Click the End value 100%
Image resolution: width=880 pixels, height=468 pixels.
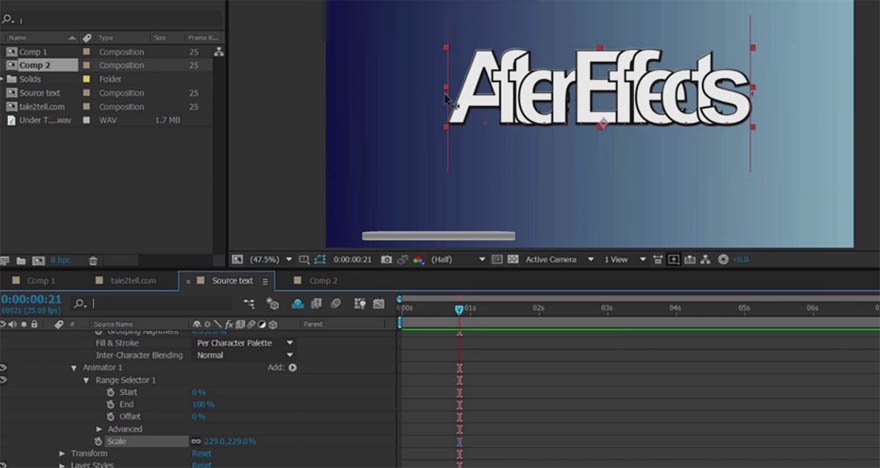[x=203, y=404]
